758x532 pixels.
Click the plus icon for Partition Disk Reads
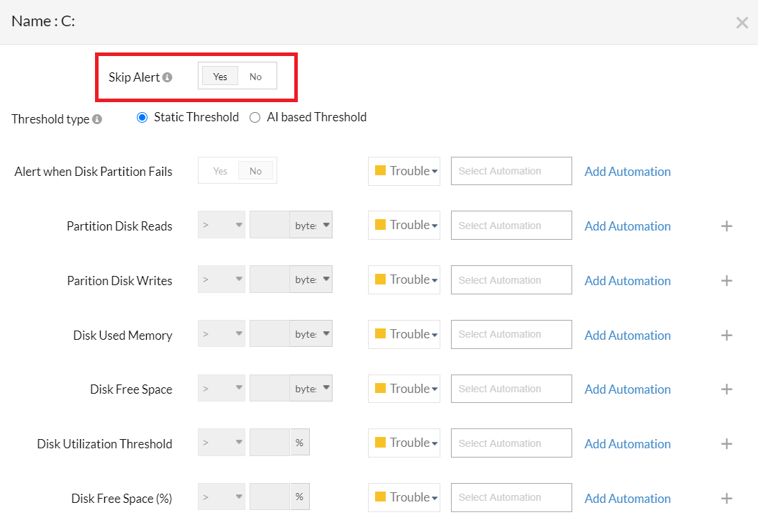click(726, 226)
